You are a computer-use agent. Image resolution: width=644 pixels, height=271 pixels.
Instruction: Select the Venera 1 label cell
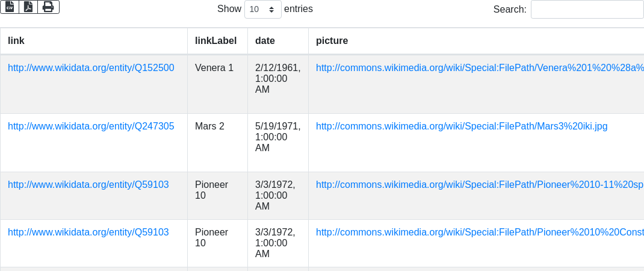[214, 68]
